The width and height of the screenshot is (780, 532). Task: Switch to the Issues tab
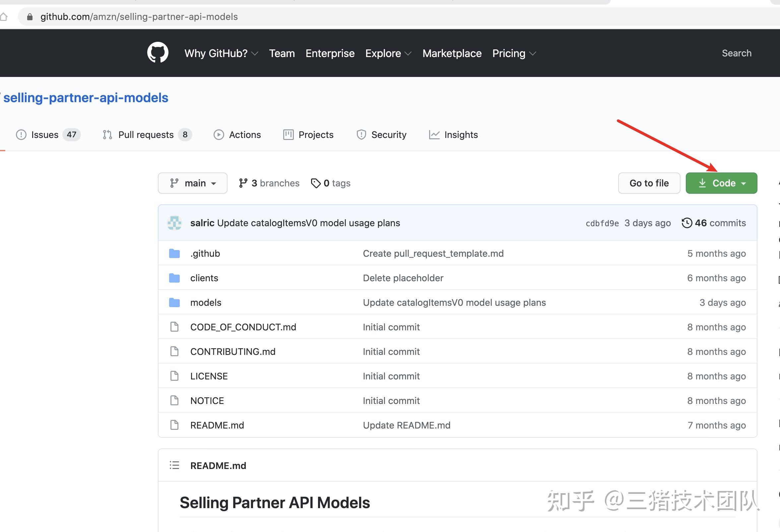(45, 135)
